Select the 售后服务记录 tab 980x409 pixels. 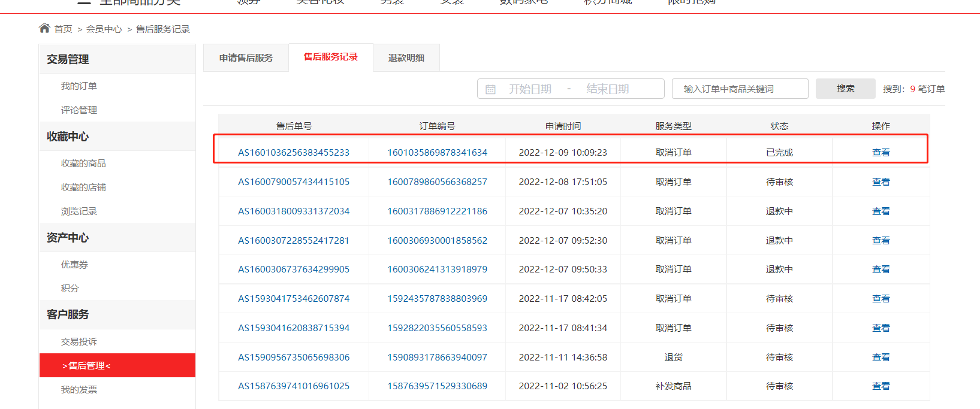pos(331,57)
